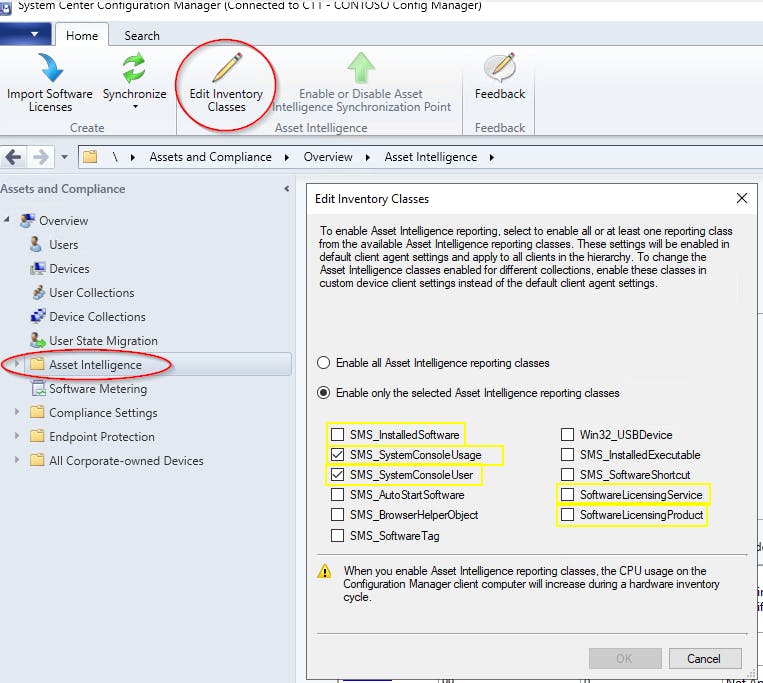Viewport: 763px width, 683px height.
Task: Switch to the Search ribbon tab
Action: click(142, 35)
